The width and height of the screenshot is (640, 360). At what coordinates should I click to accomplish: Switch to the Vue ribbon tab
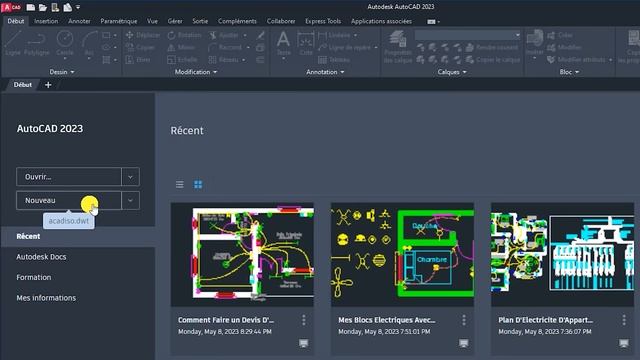pos(152,21)
